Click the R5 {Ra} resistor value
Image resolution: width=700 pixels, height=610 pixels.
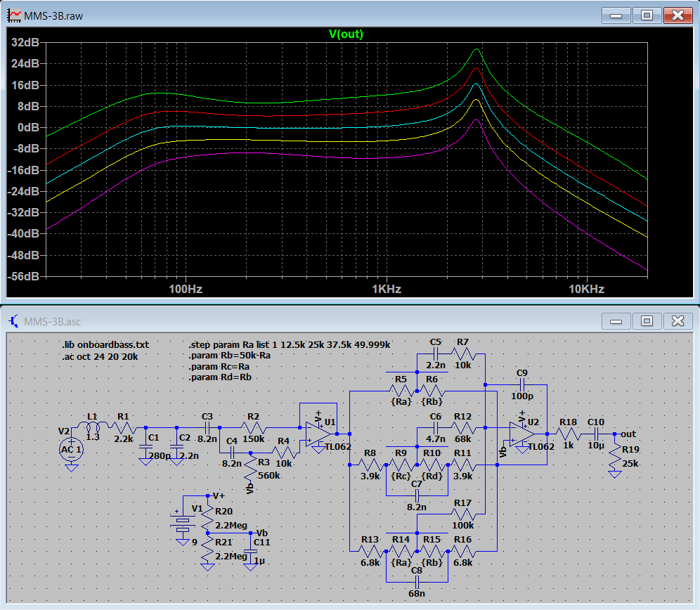pos(401,402)
